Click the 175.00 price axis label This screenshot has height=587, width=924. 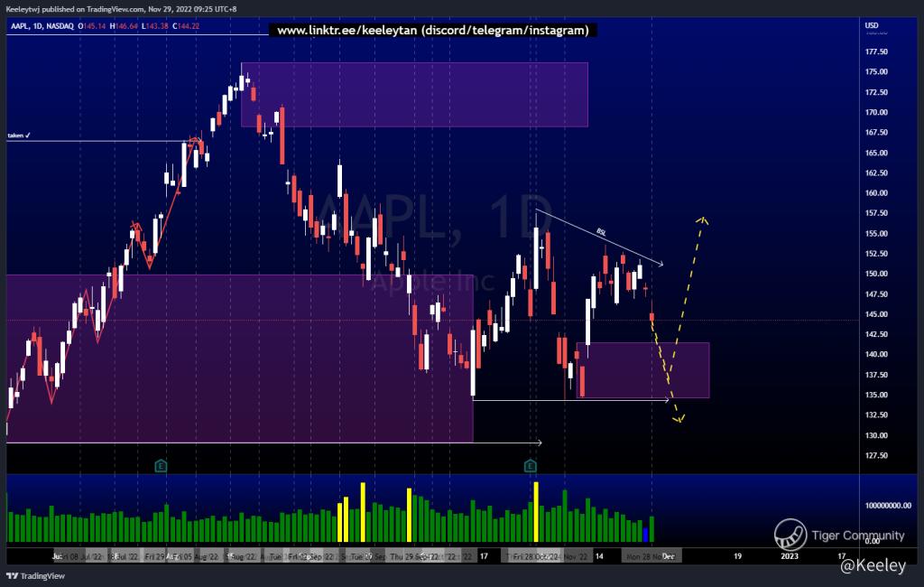click(876, 72)
